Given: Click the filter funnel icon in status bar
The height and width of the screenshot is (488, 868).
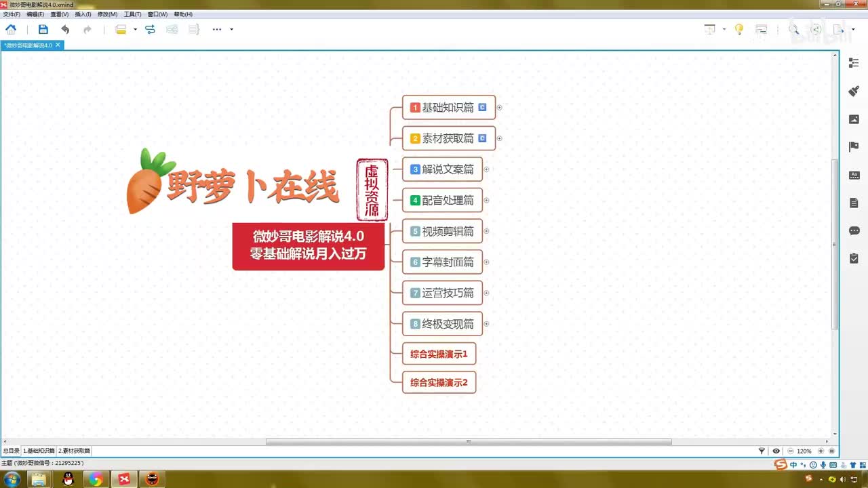Looking at the screenshot, I should [762, 451].
